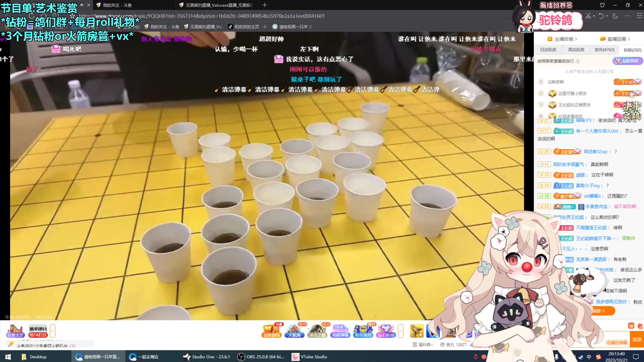
Task: Expand the undo history dropdown arrow
Action: [x=607, y=16]
